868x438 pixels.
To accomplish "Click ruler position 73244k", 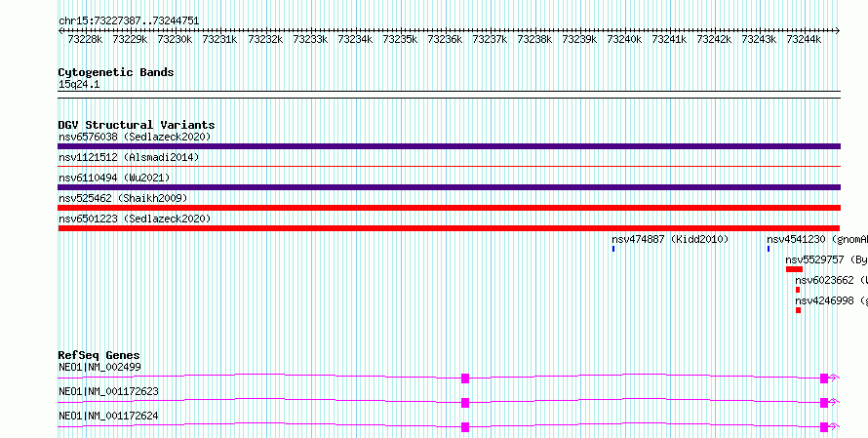I will pos(804,39).
